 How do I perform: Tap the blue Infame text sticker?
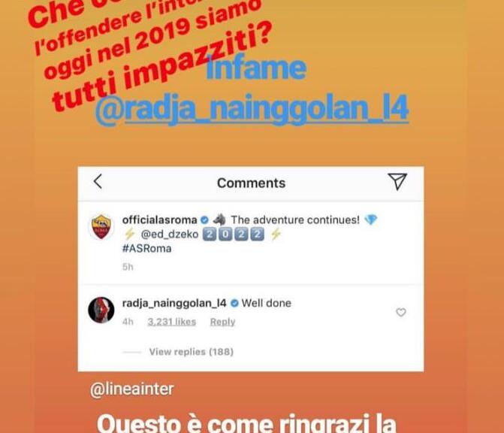point(256,68)
